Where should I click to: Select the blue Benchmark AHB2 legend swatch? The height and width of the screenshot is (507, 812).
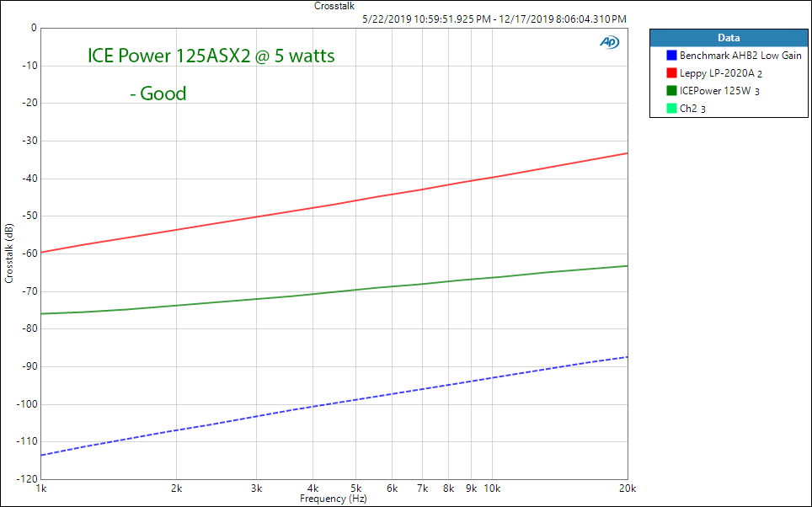tap(671, 56)
